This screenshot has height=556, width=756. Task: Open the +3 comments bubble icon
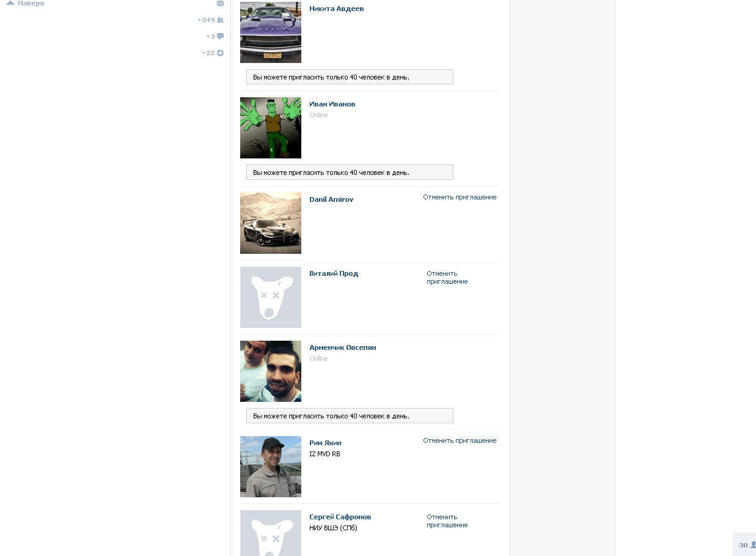220,37
